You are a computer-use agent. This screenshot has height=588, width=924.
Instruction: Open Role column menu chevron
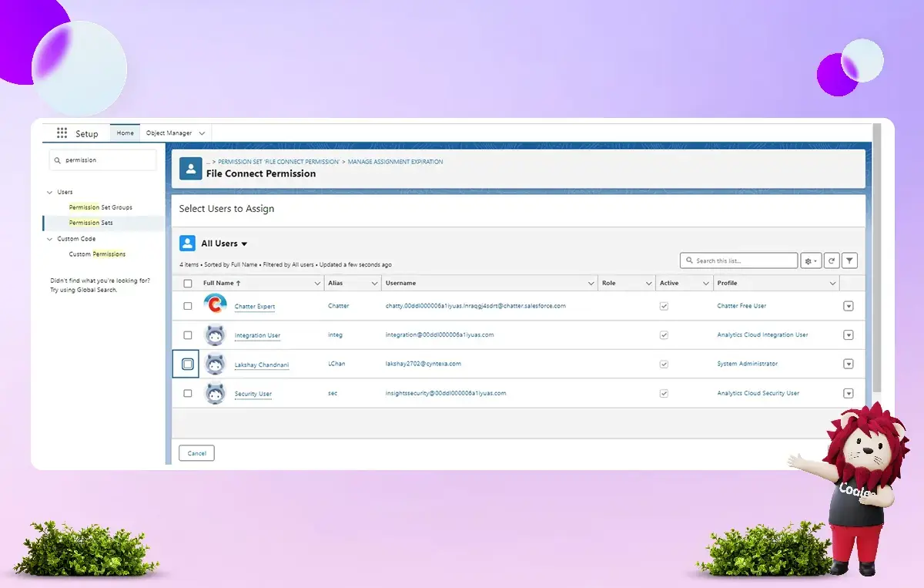click(x=648, y=284)
